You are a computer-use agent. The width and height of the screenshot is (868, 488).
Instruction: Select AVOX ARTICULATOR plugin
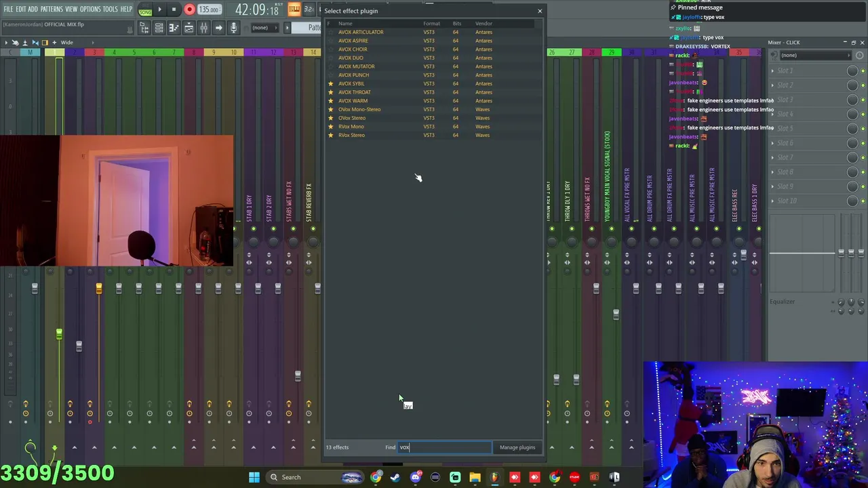pos(361,32)
